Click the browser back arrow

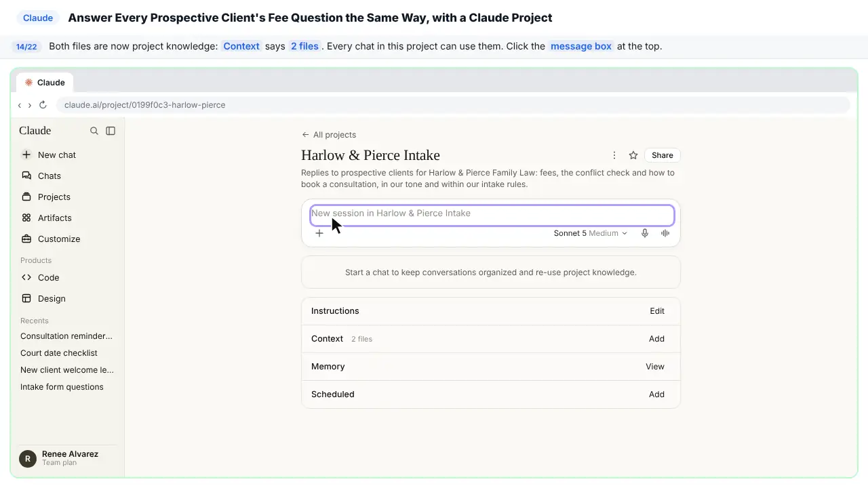(20, 105)
